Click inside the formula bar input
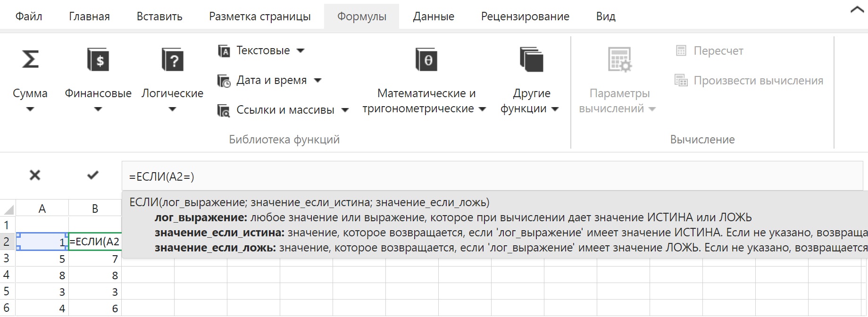Screen dimensions: 868x317 492,176
